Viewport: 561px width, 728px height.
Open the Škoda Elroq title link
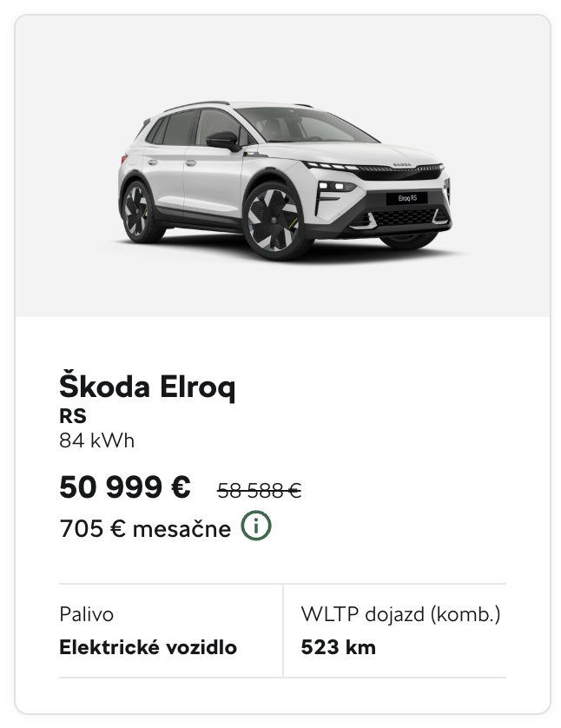click(147, 387)
